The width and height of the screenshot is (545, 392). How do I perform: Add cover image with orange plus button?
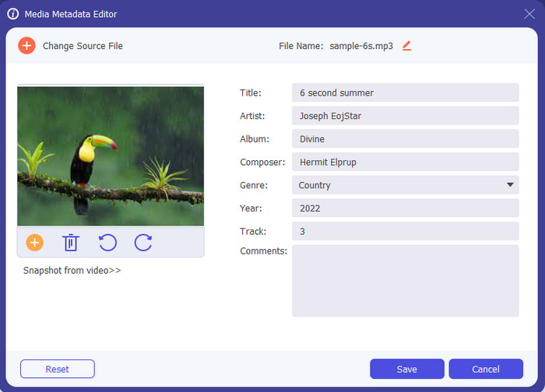(x=34, y=243)
